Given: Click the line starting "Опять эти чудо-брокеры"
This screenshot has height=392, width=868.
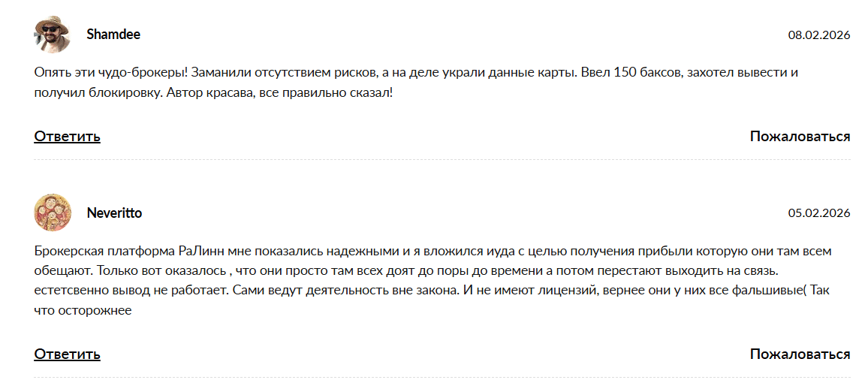Looking at the screenshot, I should pos(300,73).
